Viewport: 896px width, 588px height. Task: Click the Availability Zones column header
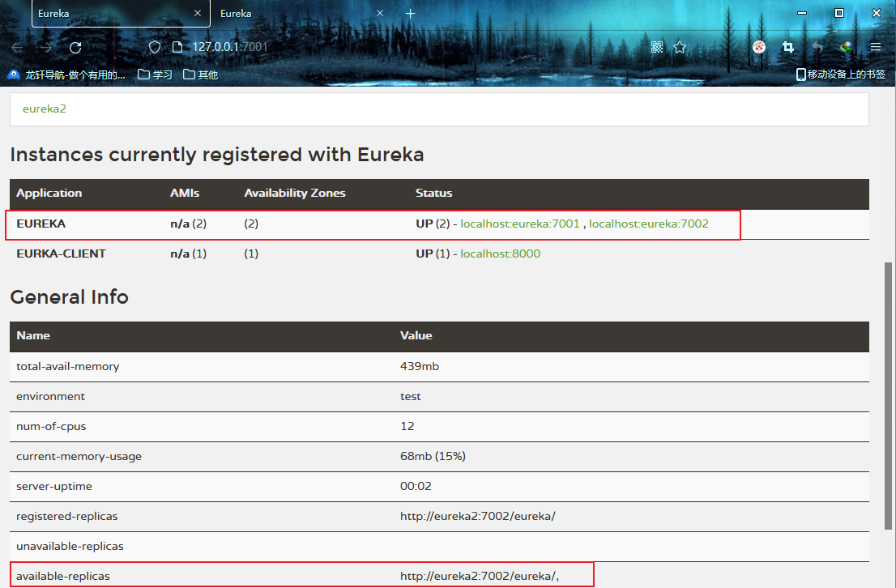point(295,193)
